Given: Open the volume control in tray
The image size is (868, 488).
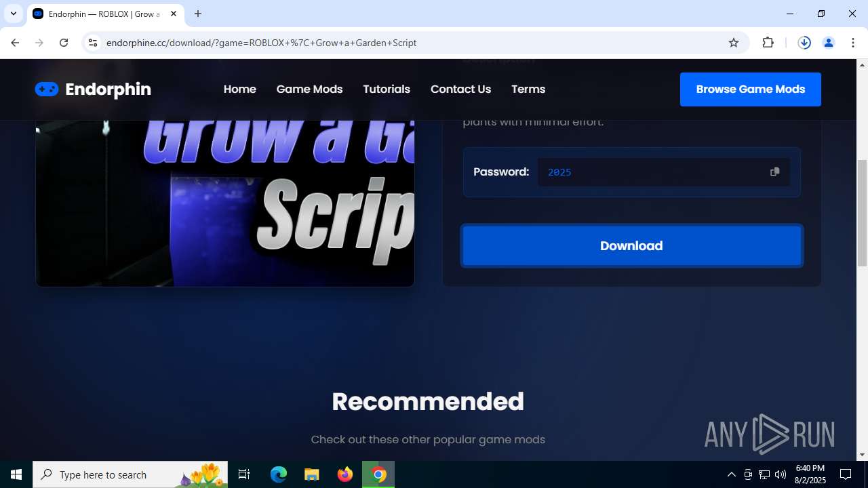Looking at the screenshot, I should pos(781,474).
